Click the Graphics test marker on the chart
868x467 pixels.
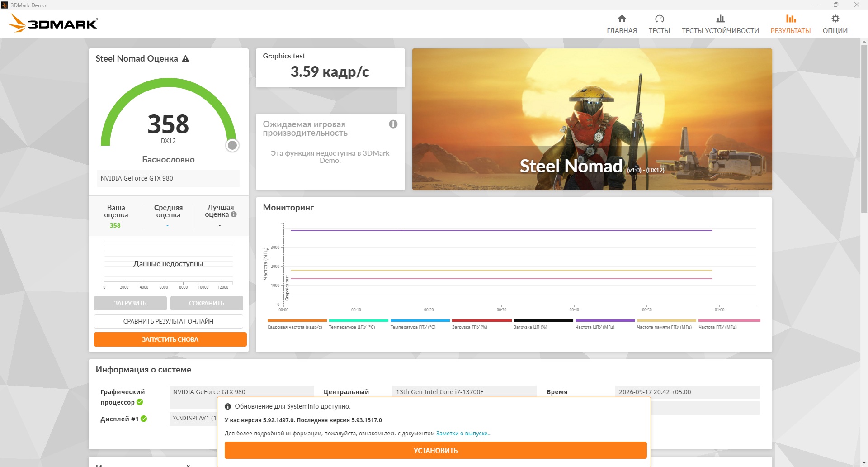pyautogui.click(x=287, y=288)
